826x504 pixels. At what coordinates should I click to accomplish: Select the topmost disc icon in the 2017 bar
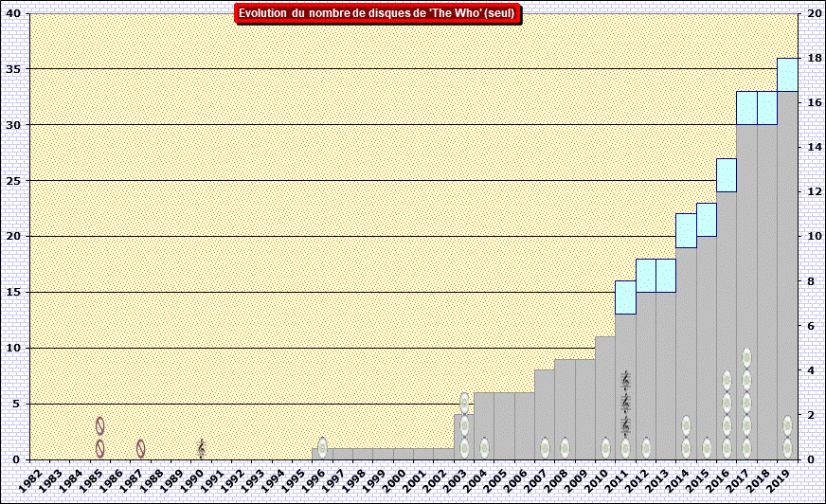point(746,358)
